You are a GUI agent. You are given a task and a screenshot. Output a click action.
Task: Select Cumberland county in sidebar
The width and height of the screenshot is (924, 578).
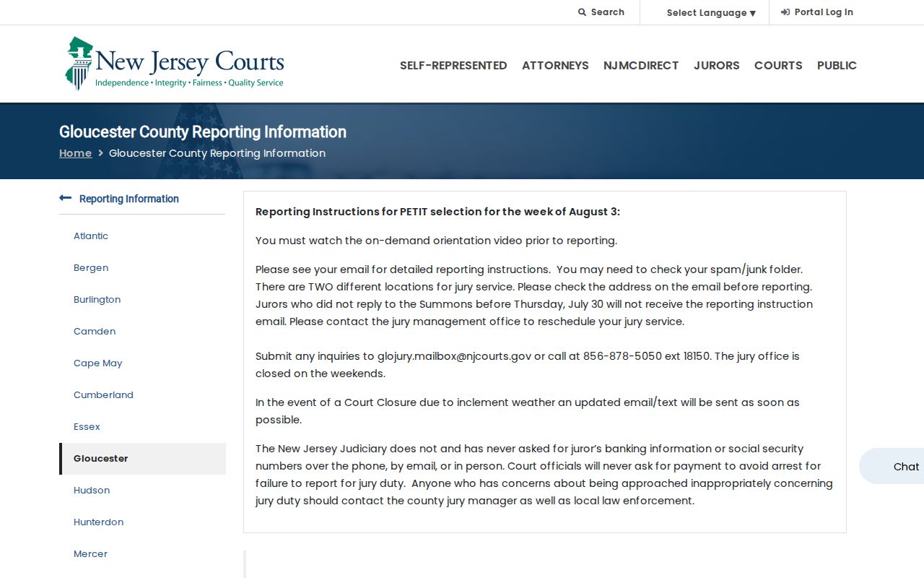pos(103,395)
